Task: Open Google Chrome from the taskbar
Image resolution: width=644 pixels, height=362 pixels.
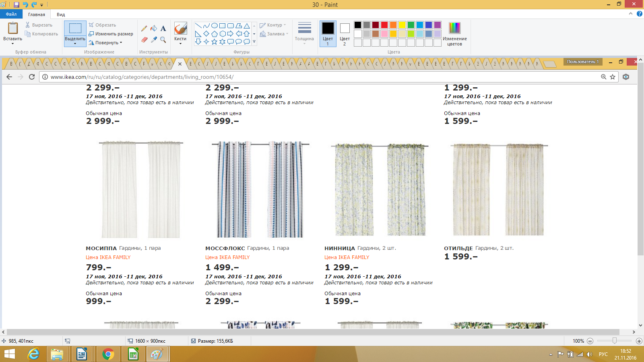Action: click(108, 354)
